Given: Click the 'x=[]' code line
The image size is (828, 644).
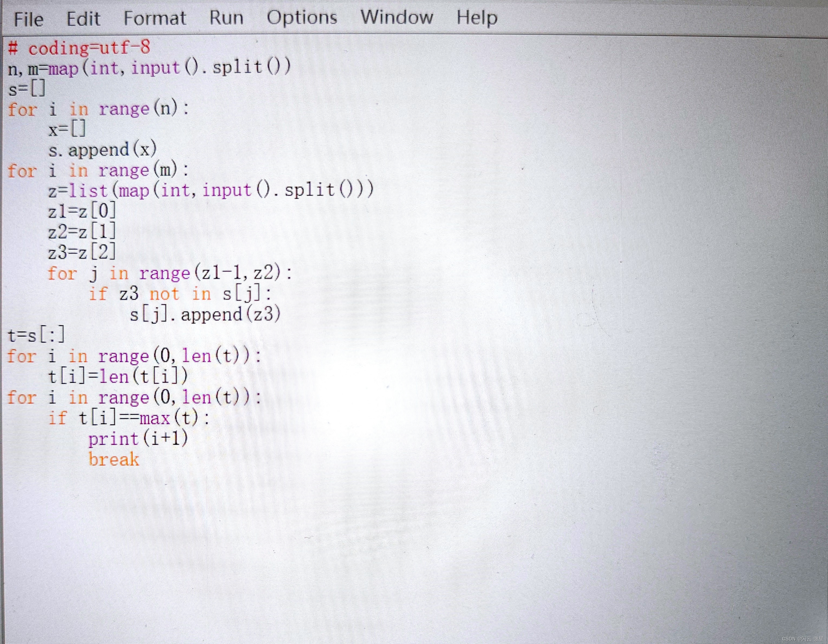Looking at the screenshot, I should (67, 129).
